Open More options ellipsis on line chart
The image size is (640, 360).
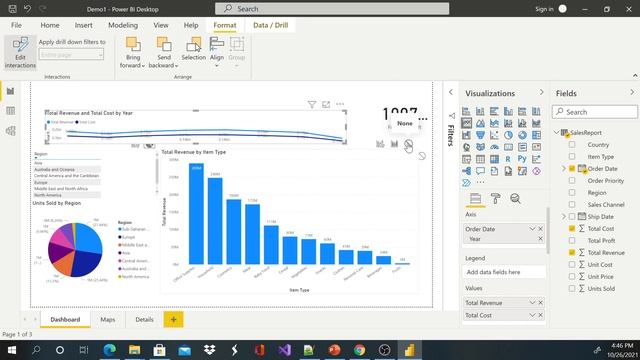pyautogui.click(x=340, y=104)
